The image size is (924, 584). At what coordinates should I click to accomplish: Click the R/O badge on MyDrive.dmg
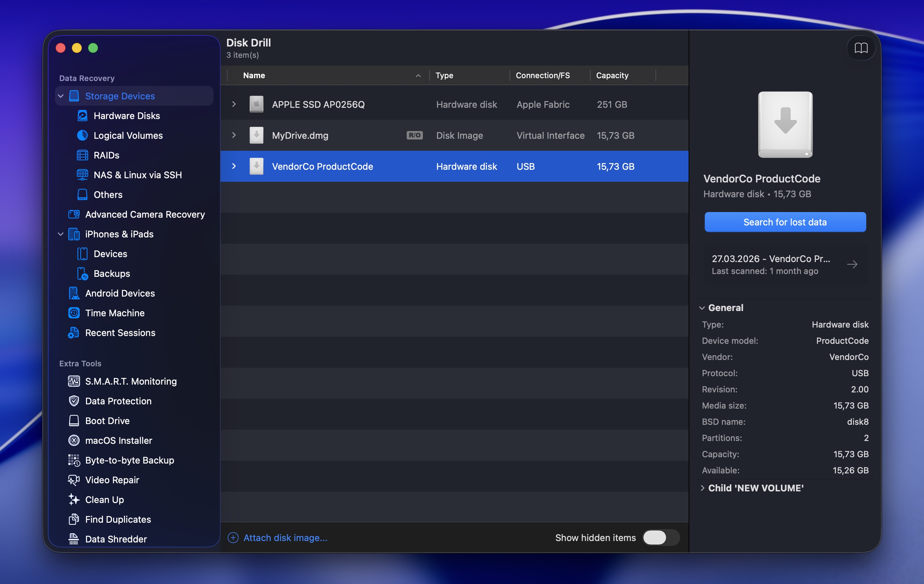(x=414, y=135)
